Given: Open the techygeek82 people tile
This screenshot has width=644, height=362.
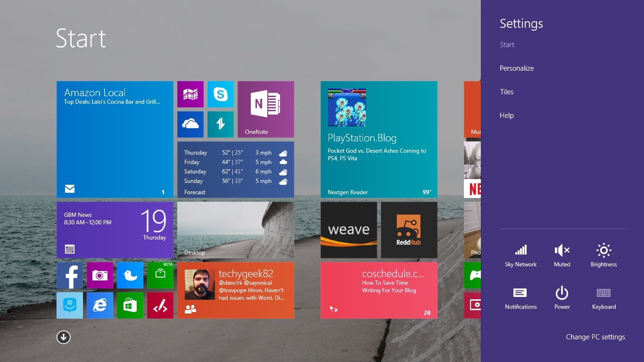Looking at the screenshot, I should tap(236, 290).
